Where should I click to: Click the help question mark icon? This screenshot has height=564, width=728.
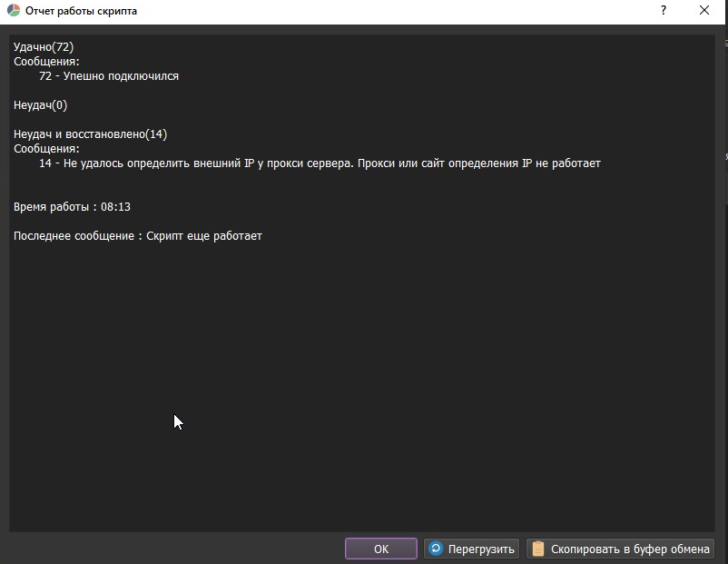tap(663, 11)
